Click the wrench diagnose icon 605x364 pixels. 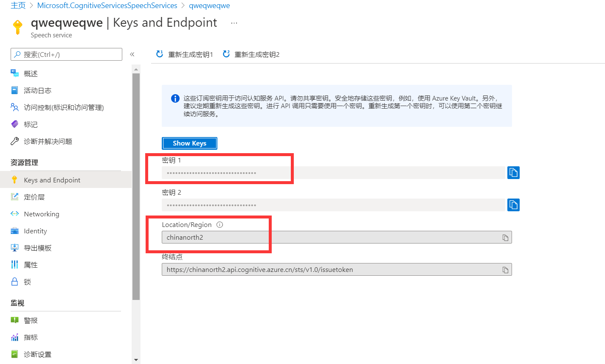(14, 141)
